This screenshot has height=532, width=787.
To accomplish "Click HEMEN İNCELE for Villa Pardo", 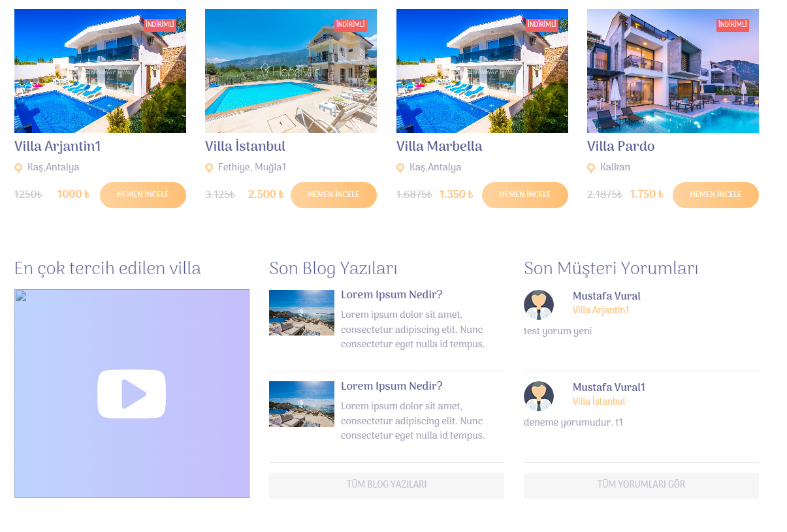I will (716, 195).
